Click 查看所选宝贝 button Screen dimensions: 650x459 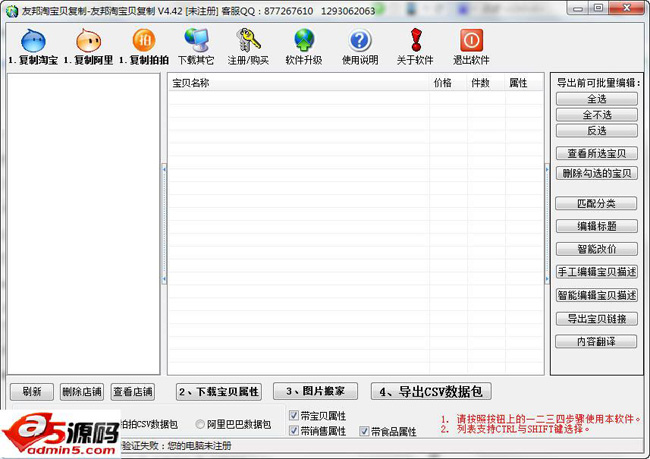tap(597, 153)
